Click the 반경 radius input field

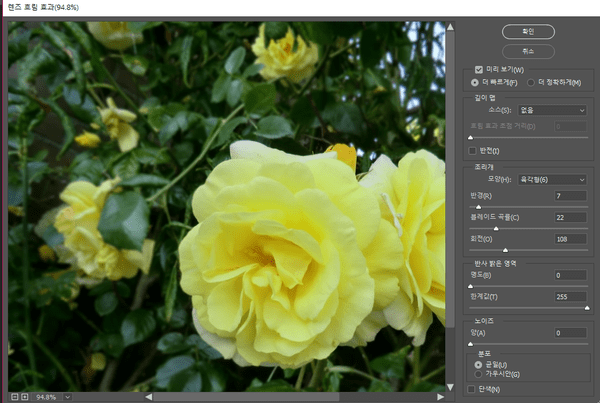pyautogui.click(x=570, y=195)
